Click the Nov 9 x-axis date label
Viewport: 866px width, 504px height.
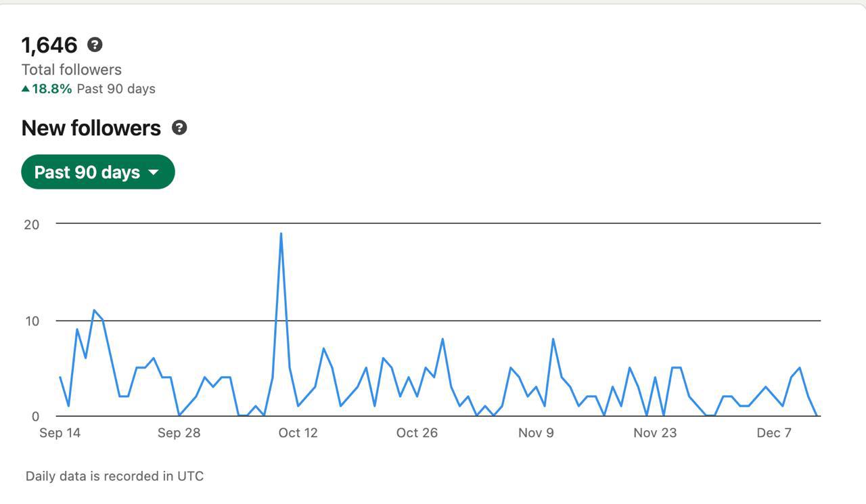pyautogui.click(x=536, y=433)
